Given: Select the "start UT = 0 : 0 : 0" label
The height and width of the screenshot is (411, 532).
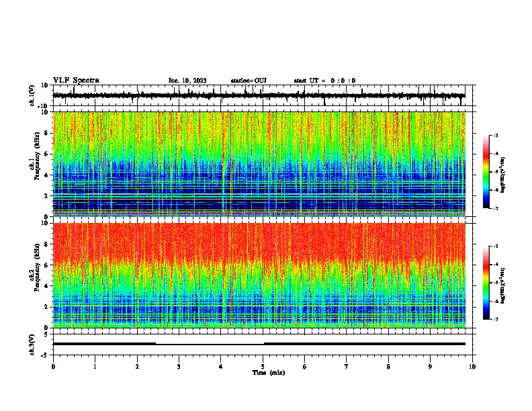Looking at the screenshot, I should point(324,81).
